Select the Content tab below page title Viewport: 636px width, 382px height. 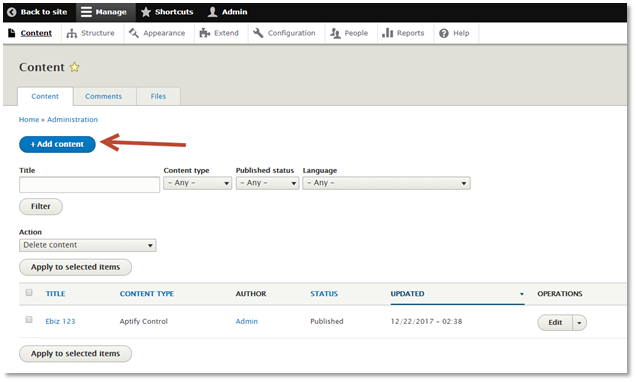45,97
